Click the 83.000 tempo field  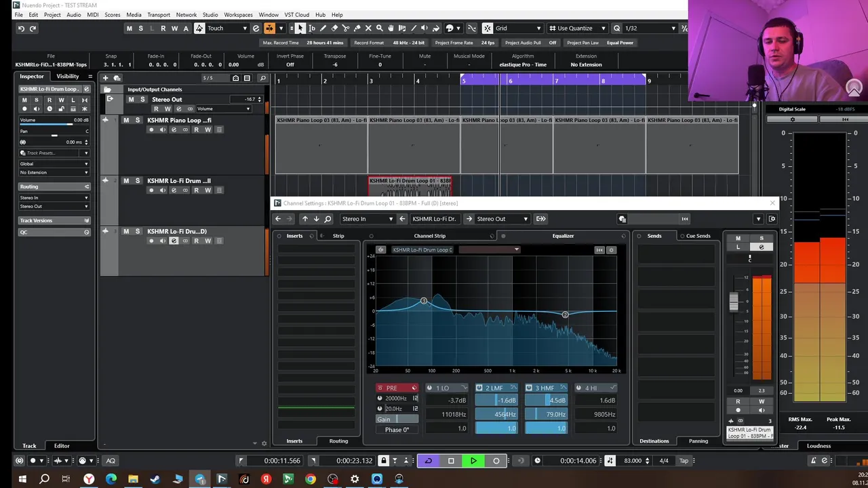pyautogui.click(x=633, y=461)
